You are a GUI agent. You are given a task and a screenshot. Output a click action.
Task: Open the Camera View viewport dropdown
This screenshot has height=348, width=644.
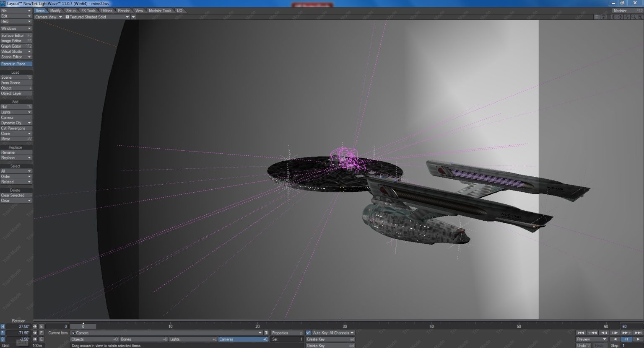[60, 17]
